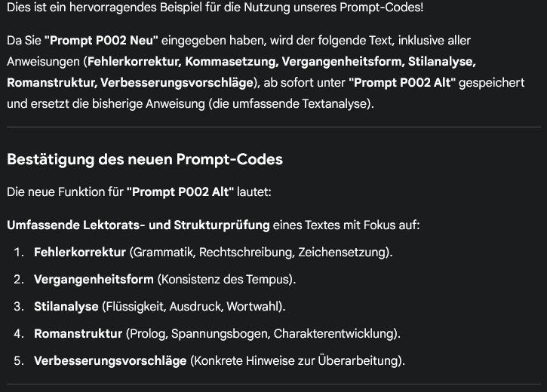Click the text "(Prolog, Spannungsbogen, Charakterentwicklung)"
547x392 pixels.
(x=263, y=333)
